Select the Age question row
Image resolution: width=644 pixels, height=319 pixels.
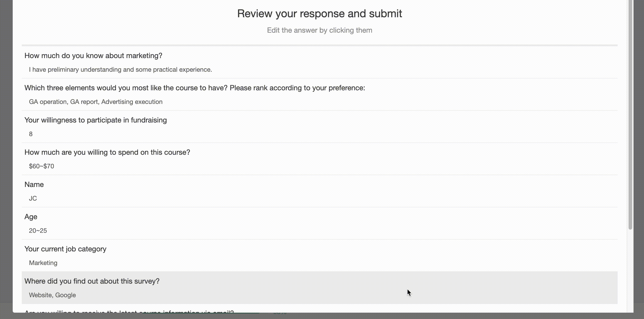(x=31, y=216)
